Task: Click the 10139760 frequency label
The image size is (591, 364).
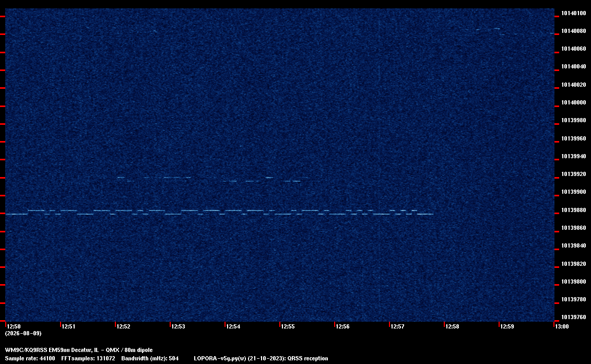Action: [574, 317]
